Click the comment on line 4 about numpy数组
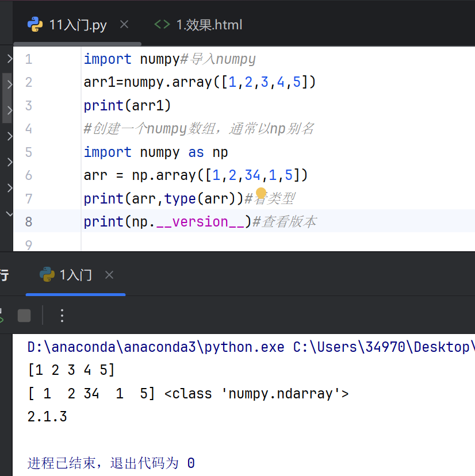The height and width of the screenshot is (476, 475). point(199,129)
